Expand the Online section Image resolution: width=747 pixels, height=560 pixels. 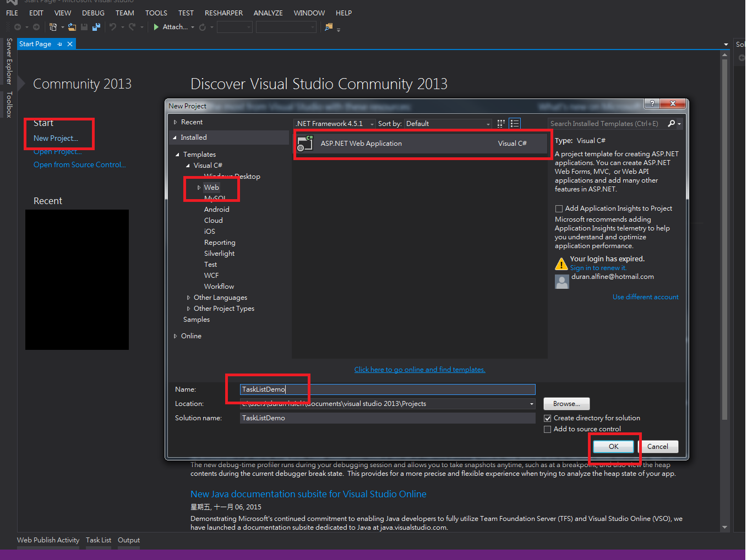(x=176, y=336)
